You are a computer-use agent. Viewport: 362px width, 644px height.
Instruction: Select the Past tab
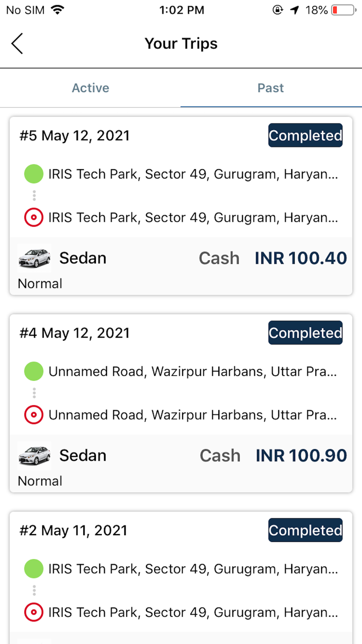[x=271, y=88]
